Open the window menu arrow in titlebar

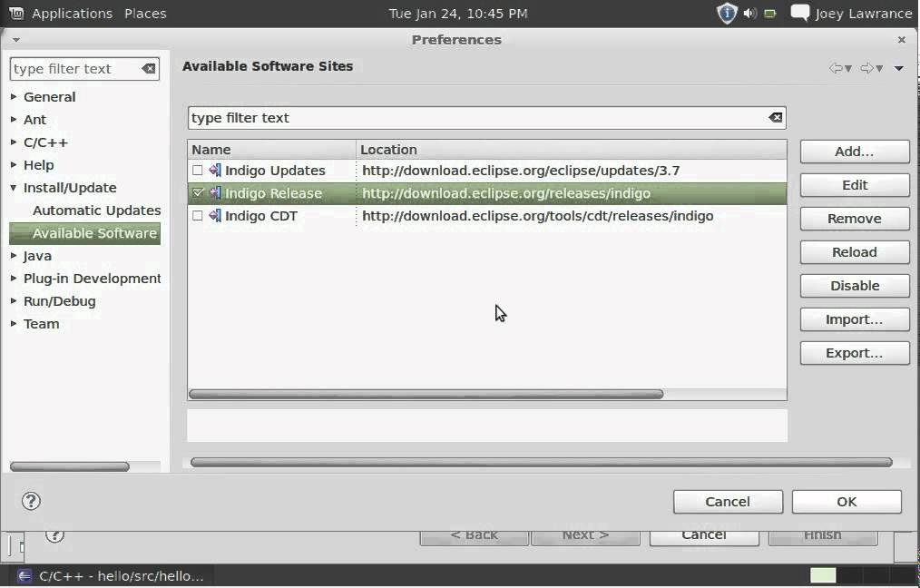point(15,40)
